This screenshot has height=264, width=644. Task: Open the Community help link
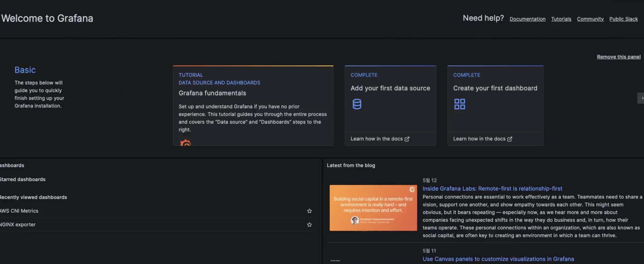click(x=590, y=19)
